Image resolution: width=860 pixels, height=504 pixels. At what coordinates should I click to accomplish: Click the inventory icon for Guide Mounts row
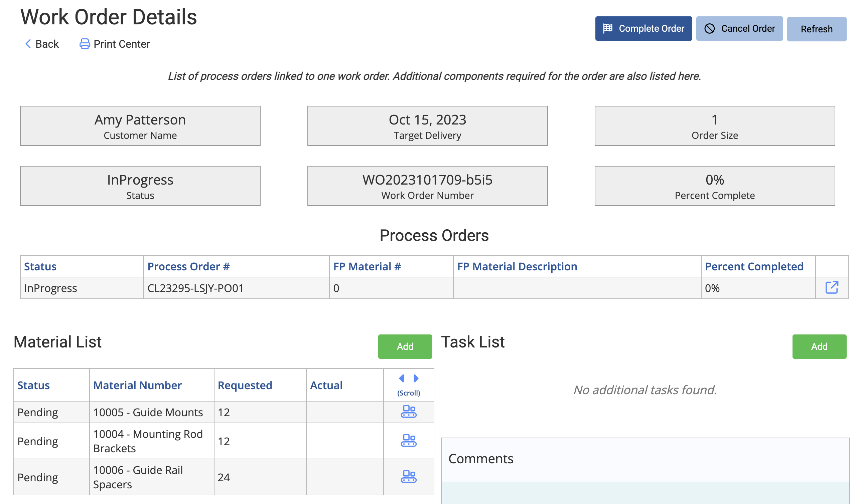click(x=408, y=412)
